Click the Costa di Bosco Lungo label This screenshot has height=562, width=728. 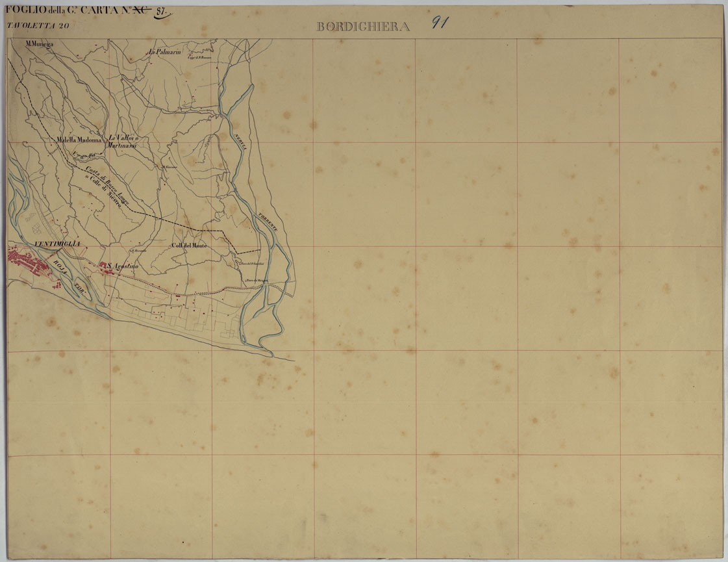(108, 183)
